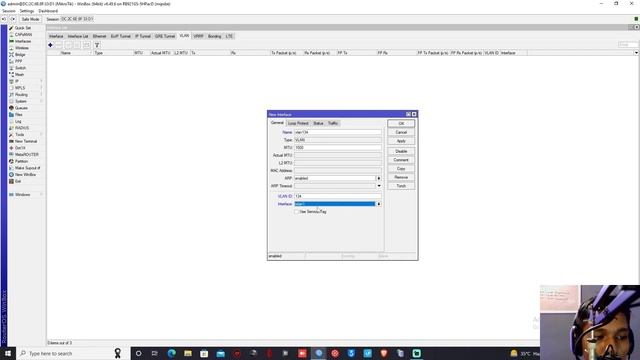Image resolution: width=640 pixels, height=360 pixels.
Task: Click into the MTU input field
Action: (x=338, y=148)
